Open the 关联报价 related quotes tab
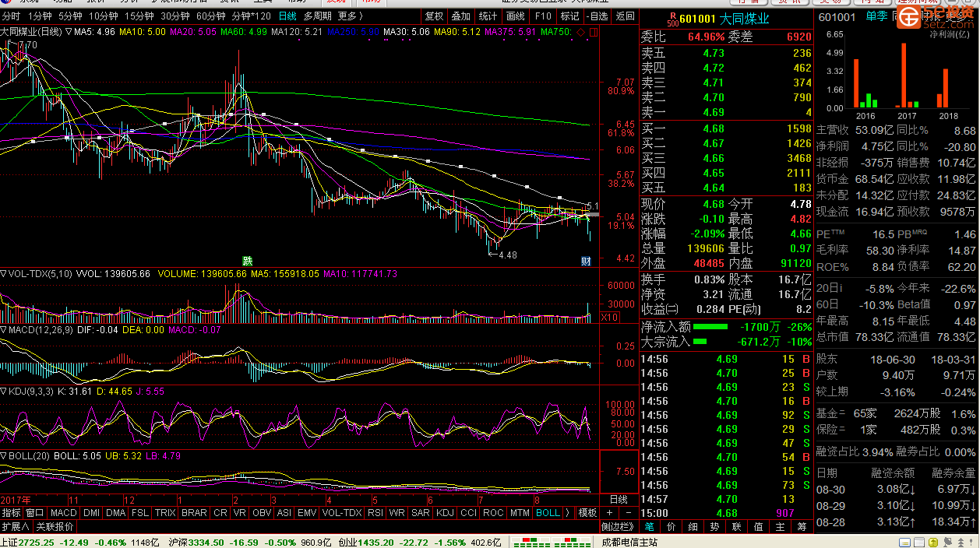 55,526
